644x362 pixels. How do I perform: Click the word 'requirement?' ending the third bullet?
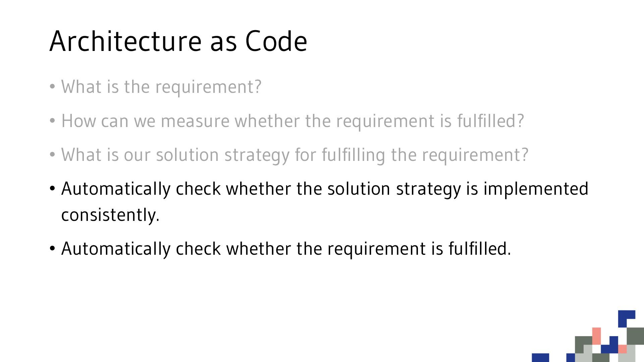[x=475, y=155]
